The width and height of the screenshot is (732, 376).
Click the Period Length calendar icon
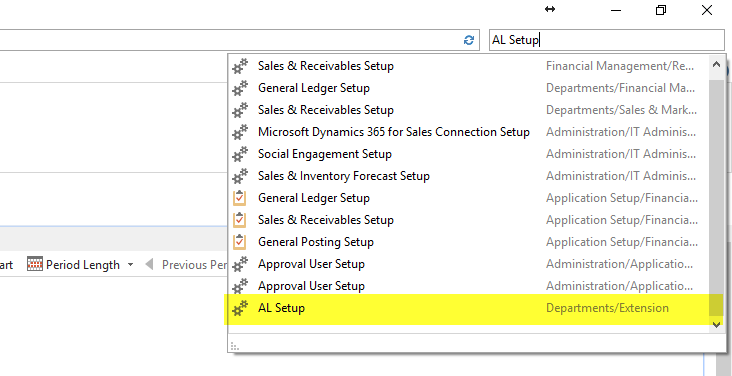(35, 264)
